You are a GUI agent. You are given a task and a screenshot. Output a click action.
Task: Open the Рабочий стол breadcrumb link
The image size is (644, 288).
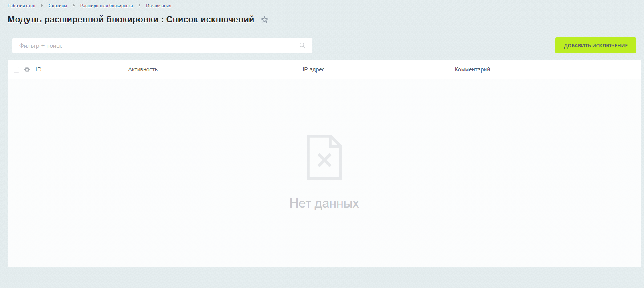pos(22,6)
